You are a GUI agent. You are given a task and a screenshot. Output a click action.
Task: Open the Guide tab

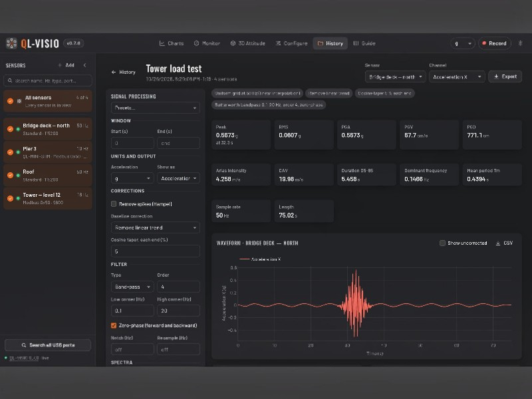coord(364,43)
